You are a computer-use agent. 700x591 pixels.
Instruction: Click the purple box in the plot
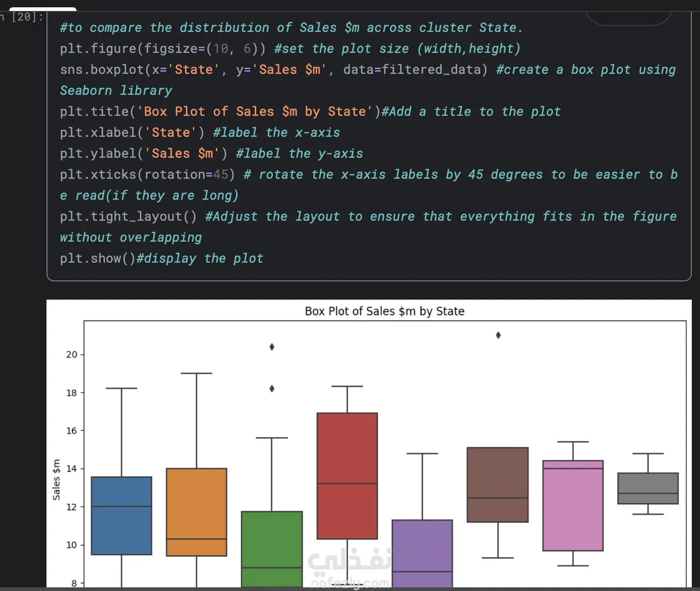(422, 553)
